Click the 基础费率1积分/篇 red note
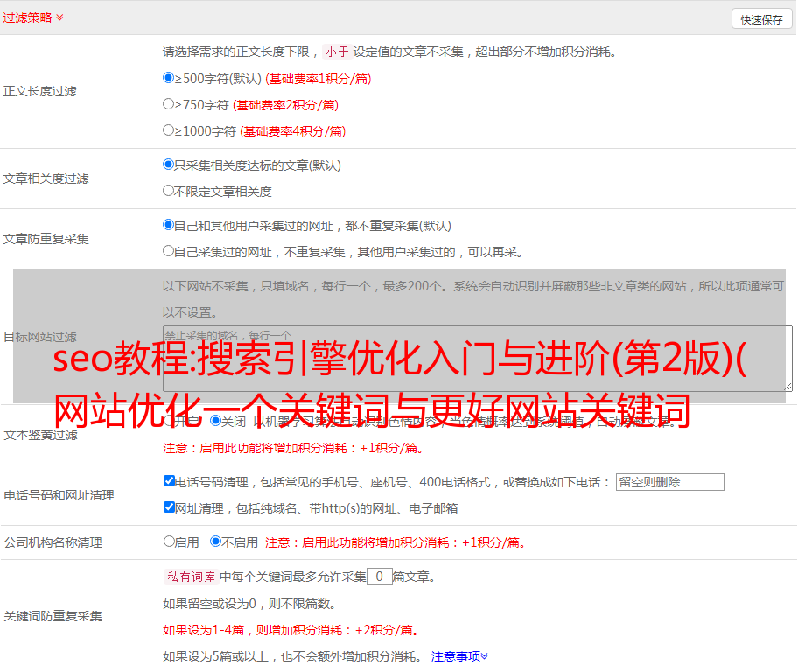Viewport: 798px width, 672px height. pos(318,79)
